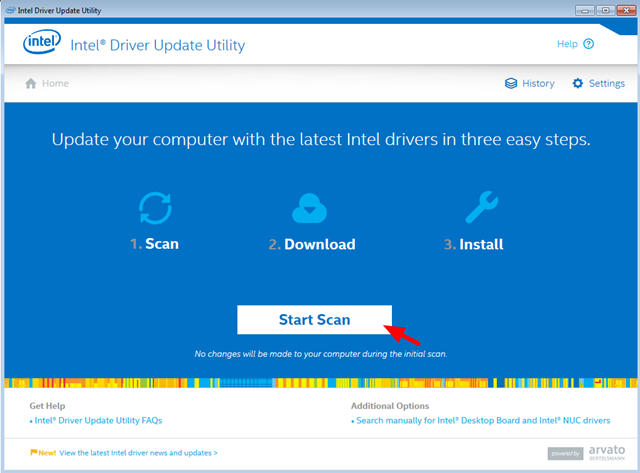The height and width of the screenshot is (473, 640).
Task: Click the Download cloud icon
Action: (x=310, y=207)
